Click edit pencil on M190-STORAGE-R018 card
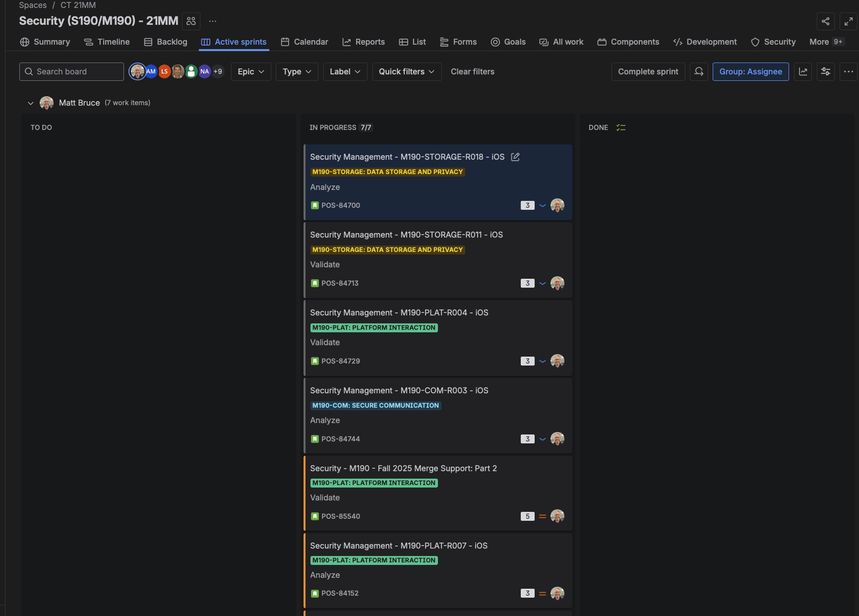 [x=515, y=157]
